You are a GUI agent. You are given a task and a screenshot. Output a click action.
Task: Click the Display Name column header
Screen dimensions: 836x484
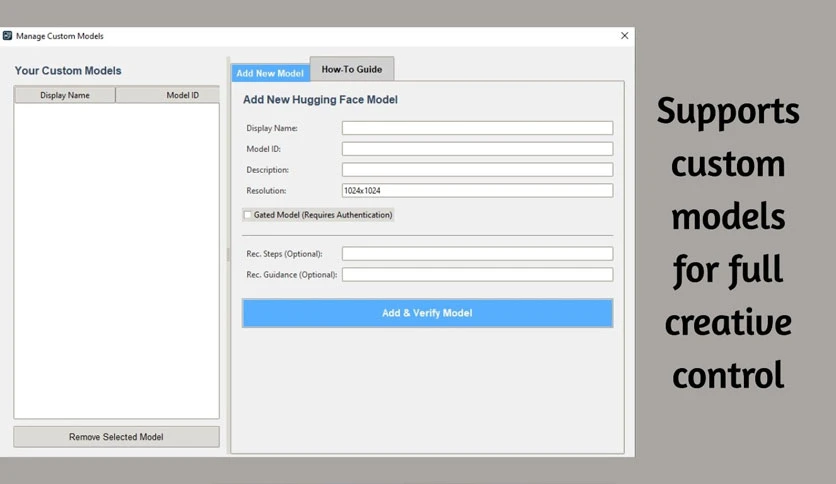coord(65,95)
